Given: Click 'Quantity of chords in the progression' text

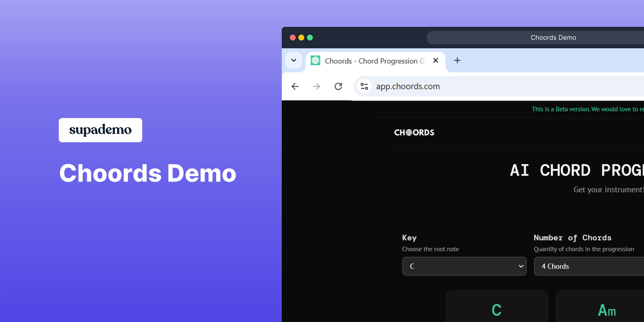Looking at the screenshot, I should (x=584, y=249).
